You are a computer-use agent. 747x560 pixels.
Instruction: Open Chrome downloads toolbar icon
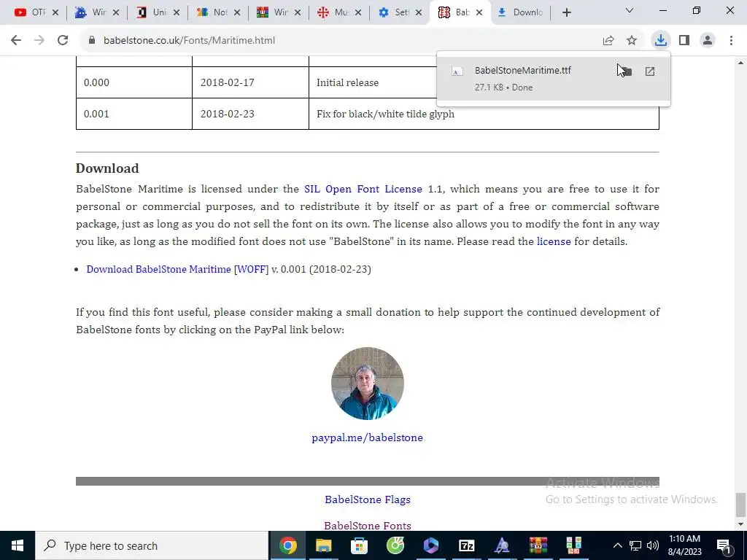[661, 41]
